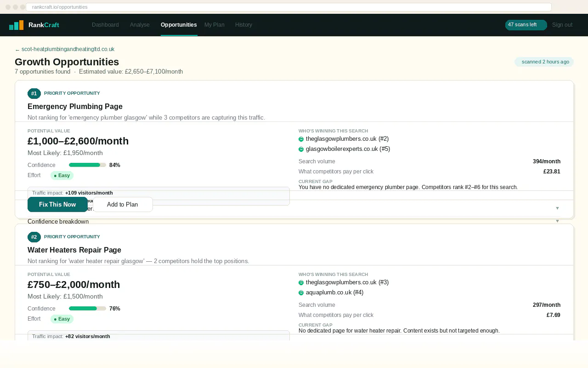
Task: Click the £1,000–£2,600/month value
Action: (78, 141)
